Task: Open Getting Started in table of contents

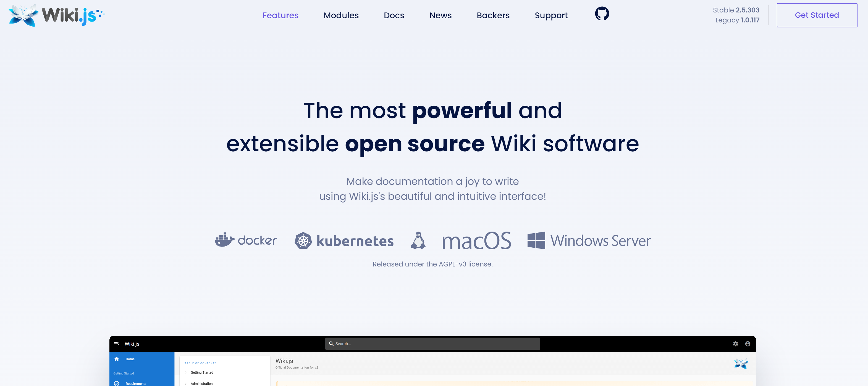Action: pos(202,372)
